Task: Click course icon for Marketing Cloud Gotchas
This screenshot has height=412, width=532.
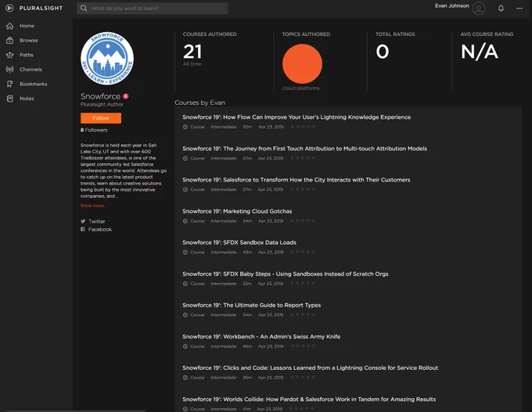Action: tap(185, 221)
